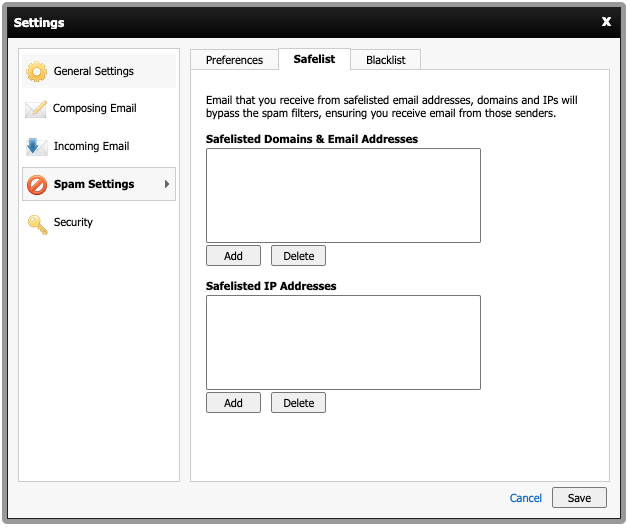Open Composing Email section
The height and width of the screenshot is (528, 627).
click(x=99, y=108)
